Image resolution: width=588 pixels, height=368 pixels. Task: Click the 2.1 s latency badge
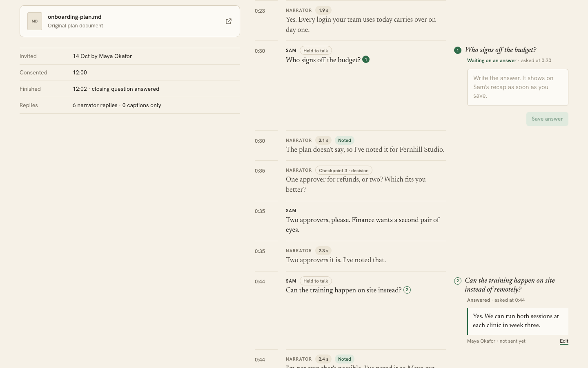323,140
